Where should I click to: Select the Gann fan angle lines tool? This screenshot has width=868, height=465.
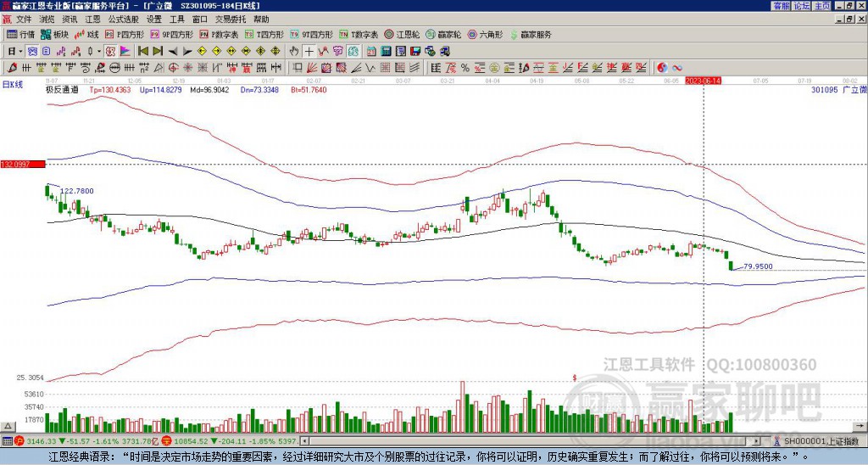(x=312, y=68)
